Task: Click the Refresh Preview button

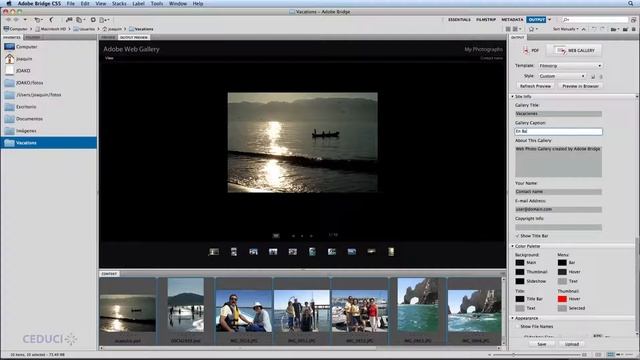Action: tap(535, 86)
